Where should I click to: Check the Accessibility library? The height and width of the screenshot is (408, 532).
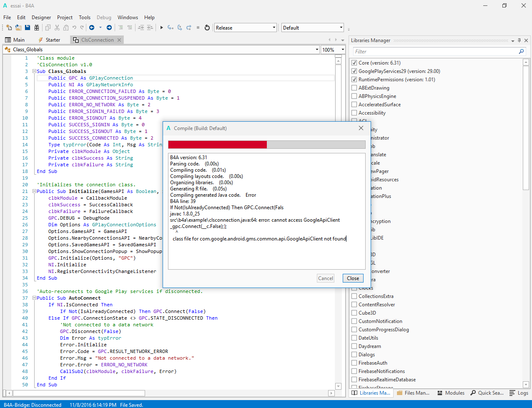(354, 113)
